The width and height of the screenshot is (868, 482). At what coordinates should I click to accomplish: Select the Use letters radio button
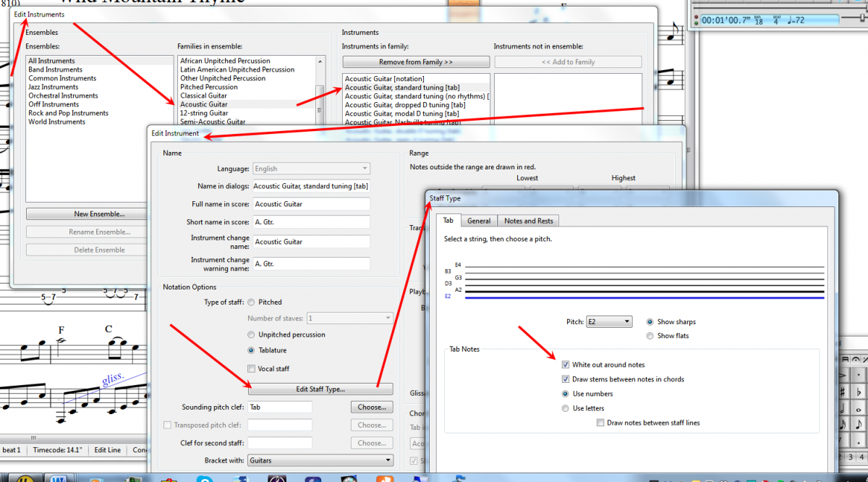566,408
